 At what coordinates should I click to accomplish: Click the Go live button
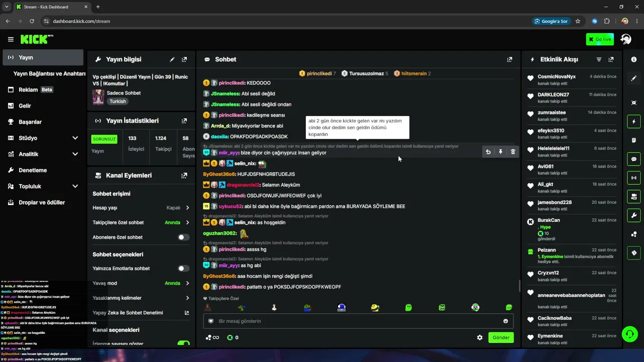(600, 39)
